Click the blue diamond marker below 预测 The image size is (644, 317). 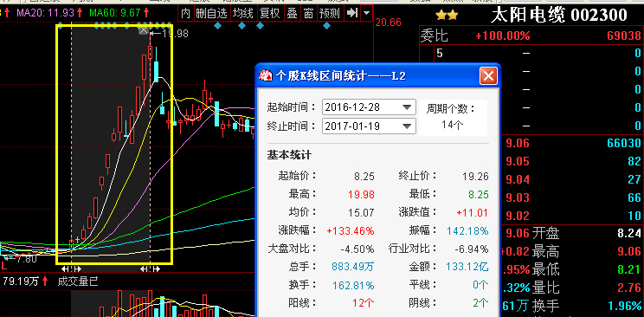click(326, 26)
